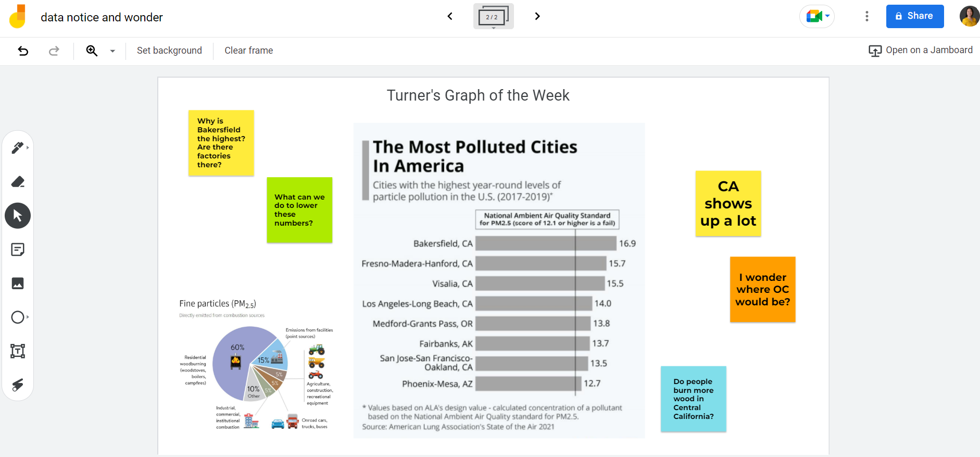980x457 pixels.
Task: Expand the frame bar at 2/2
Action: [x=493, y=17]
